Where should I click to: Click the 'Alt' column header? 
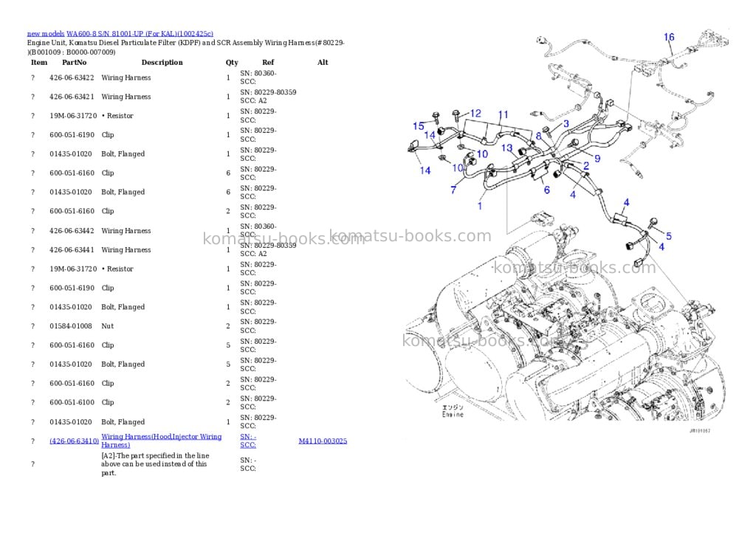(323, 63)
